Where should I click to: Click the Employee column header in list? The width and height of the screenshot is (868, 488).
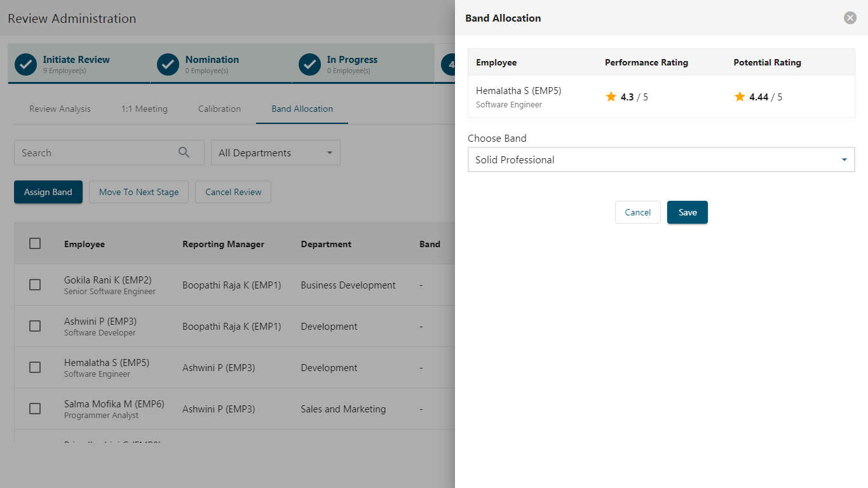[85, 244]
